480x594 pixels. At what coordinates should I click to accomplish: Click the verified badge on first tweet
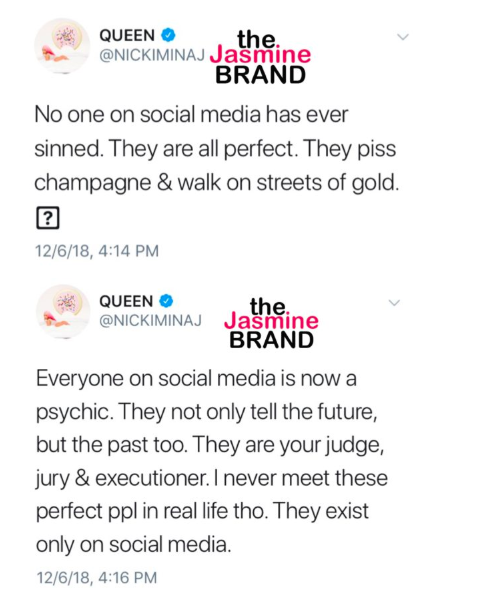click(x=168, y=35)
